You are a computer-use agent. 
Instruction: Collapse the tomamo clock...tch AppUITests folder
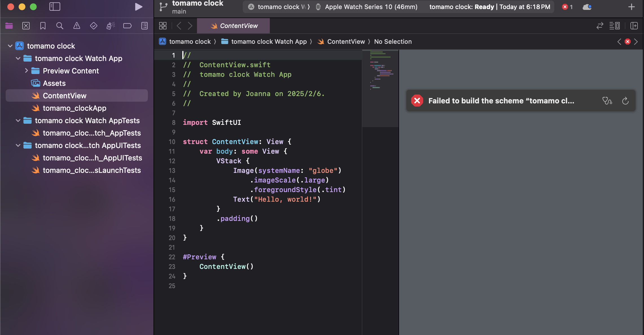pos(18,145)
